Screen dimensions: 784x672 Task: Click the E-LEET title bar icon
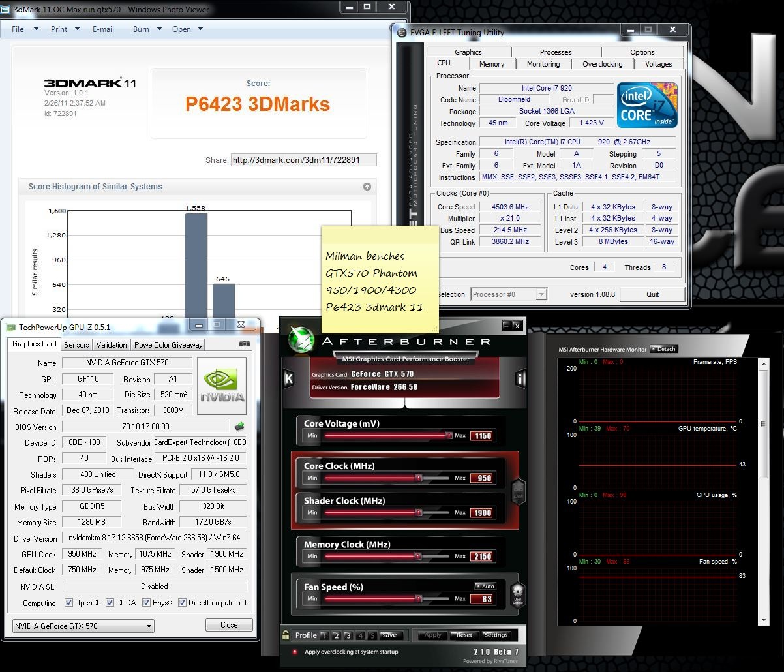(401, 33)
